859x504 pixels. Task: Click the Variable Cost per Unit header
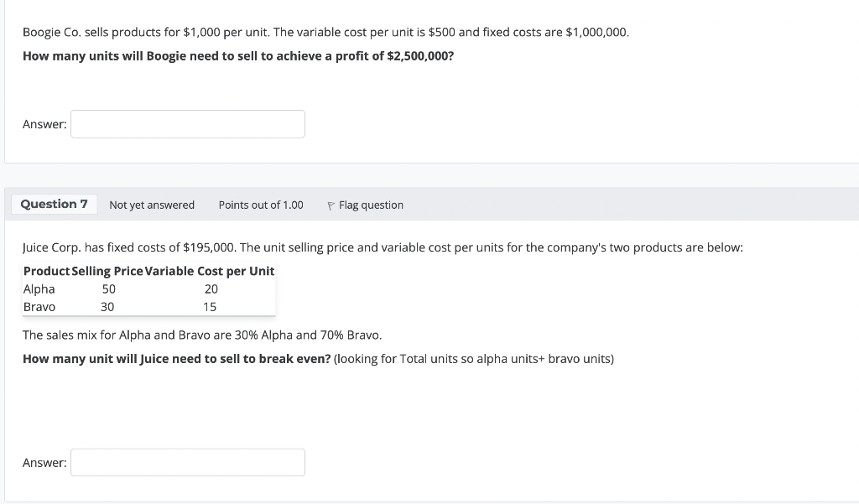pyautogui.click(x=210, y=272)
